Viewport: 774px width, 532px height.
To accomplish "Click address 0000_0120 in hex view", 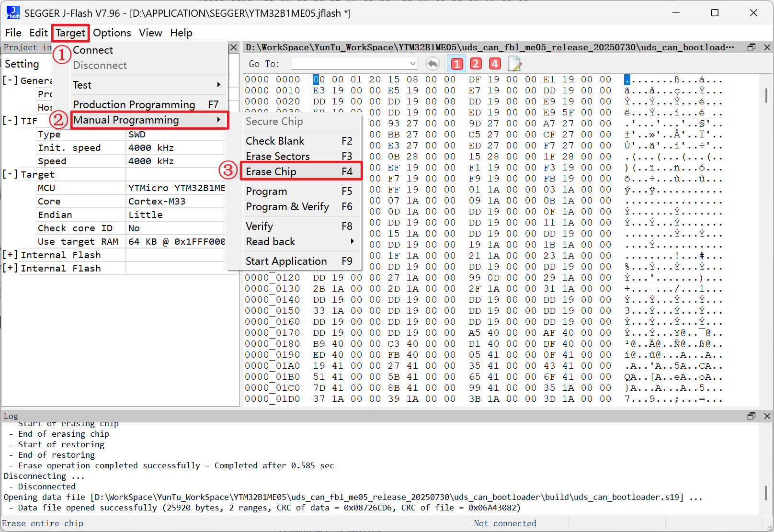I will coord(273,278).
